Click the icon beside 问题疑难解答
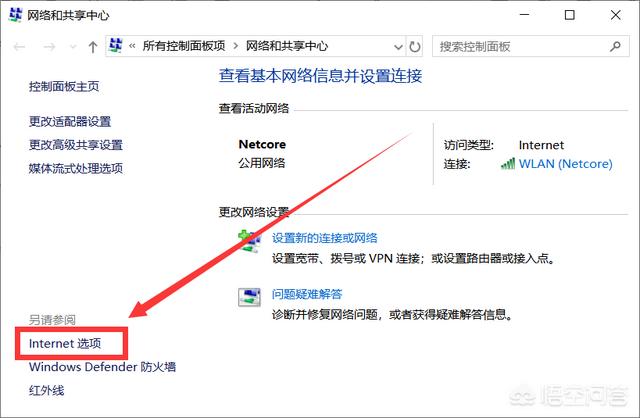Image resolution: width=640 pixels, height=418 pixels. pyautogui.click(x=248, y=296)
